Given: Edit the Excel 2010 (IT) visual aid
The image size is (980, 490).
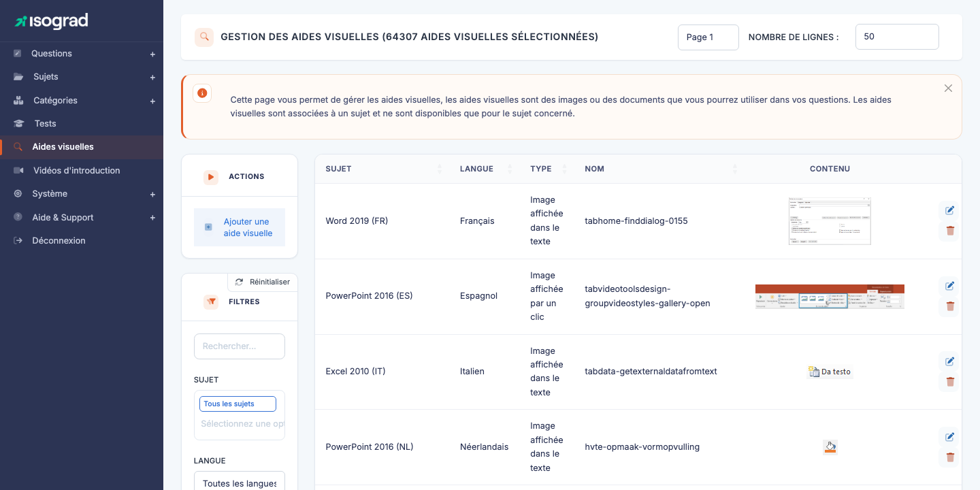Looking at the screenshot, I should point(950,361).
